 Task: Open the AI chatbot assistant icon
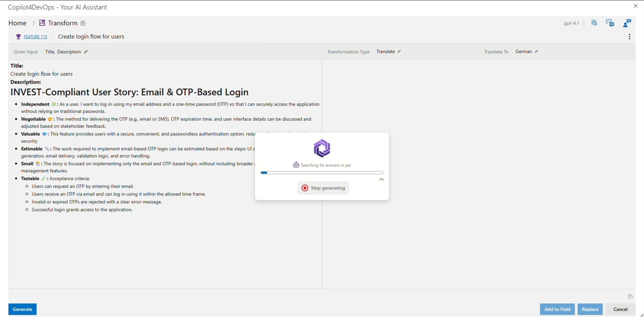coord(610,23)
